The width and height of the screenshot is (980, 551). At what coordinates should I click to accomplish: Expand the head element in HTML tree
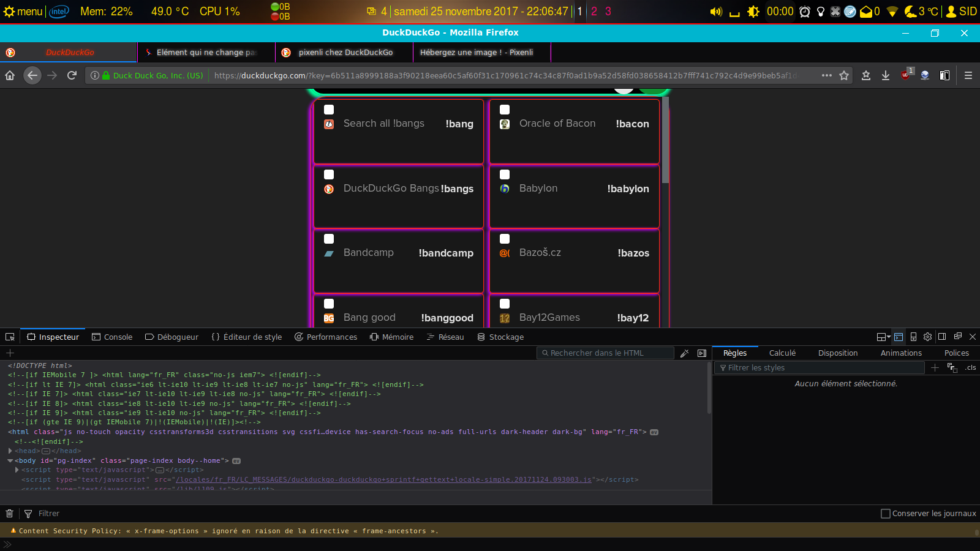pos(10,451)
